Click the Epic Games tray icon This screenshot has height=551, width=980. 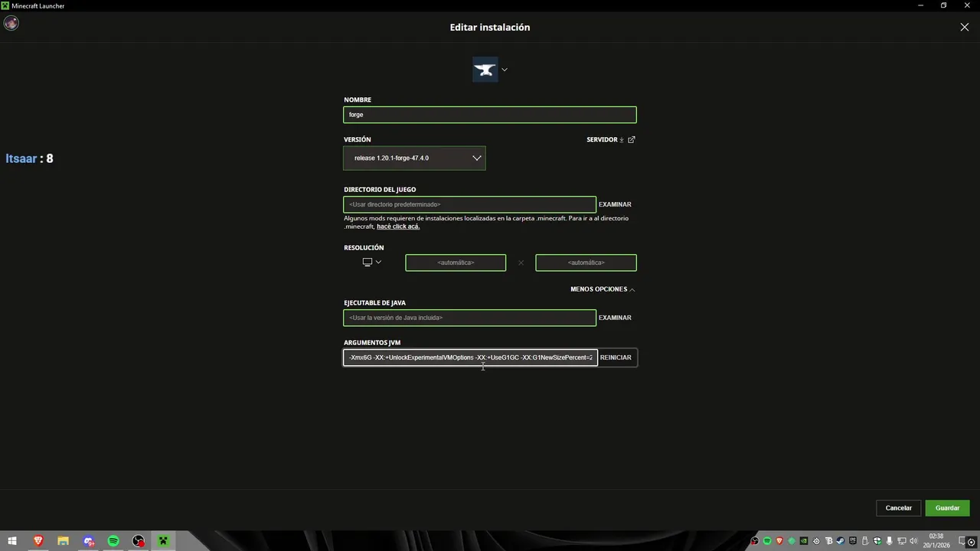pyautogui.click(x=853, y=541)
